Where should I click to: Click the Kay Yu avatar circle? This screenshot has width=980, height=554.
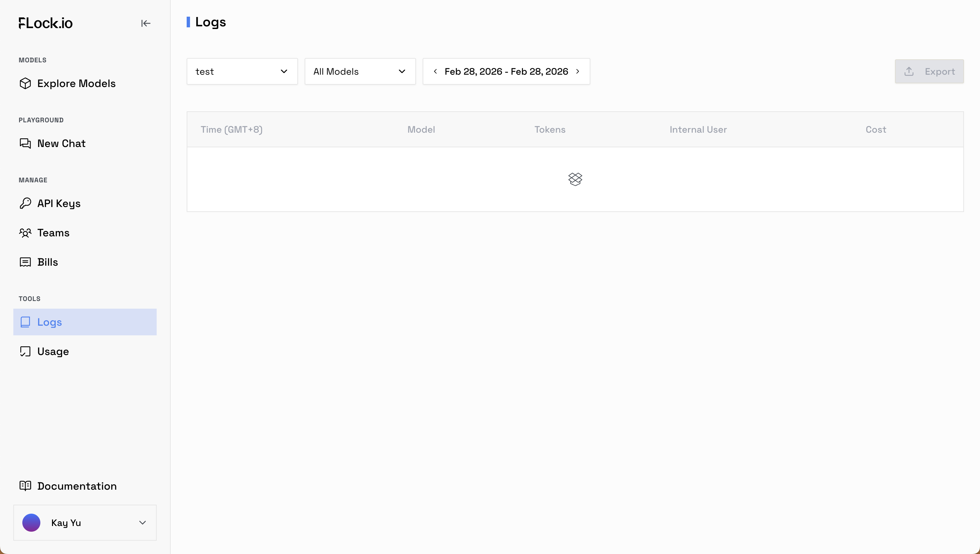click(x=31, y=522)
